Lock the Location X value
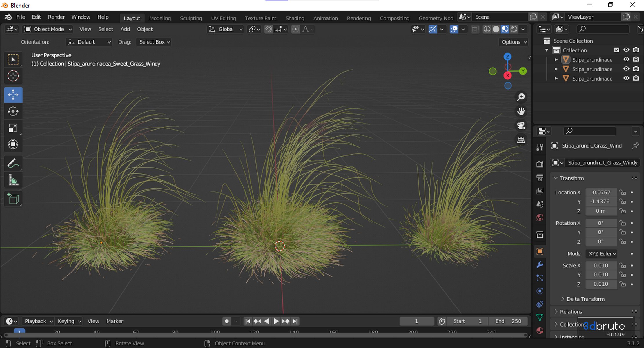 (622, 192)
